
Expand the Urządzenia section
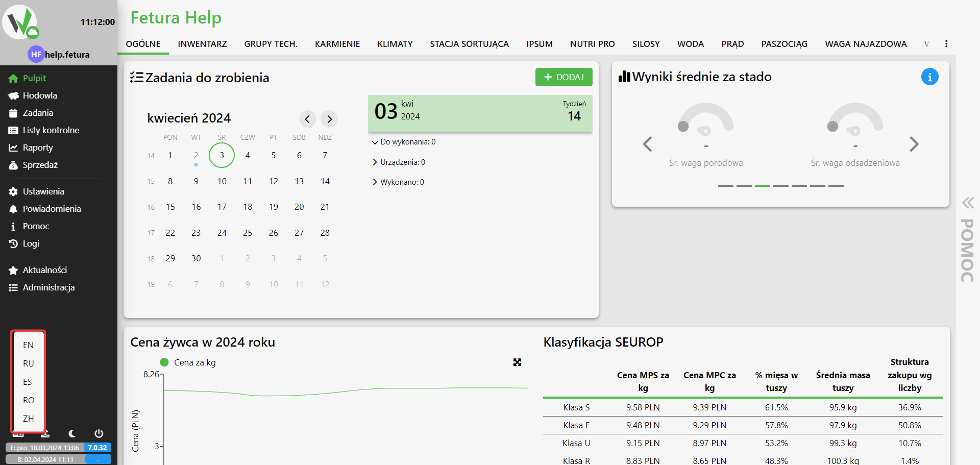(x=375, y=162)
